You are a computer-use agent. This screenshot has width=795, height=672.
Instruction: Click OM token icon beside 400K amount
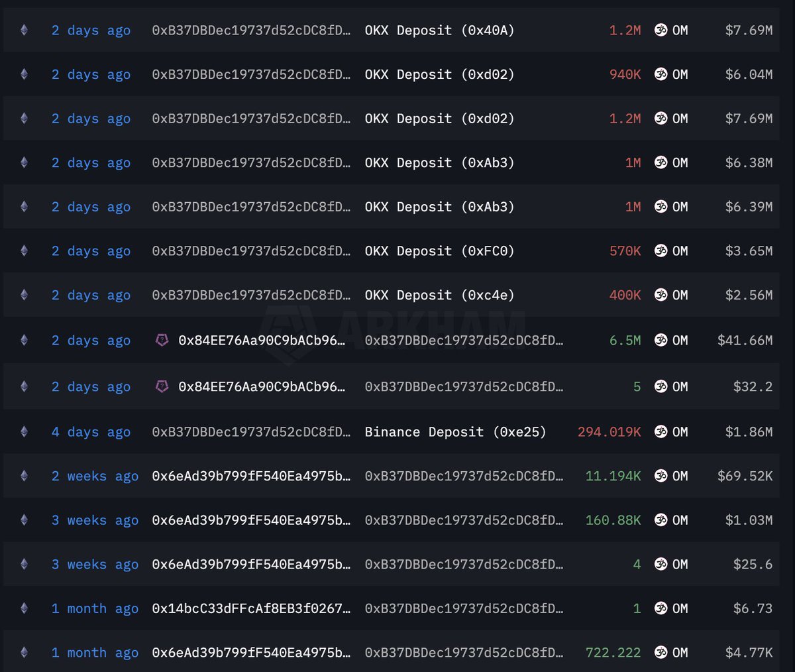(x=661, y=295)
